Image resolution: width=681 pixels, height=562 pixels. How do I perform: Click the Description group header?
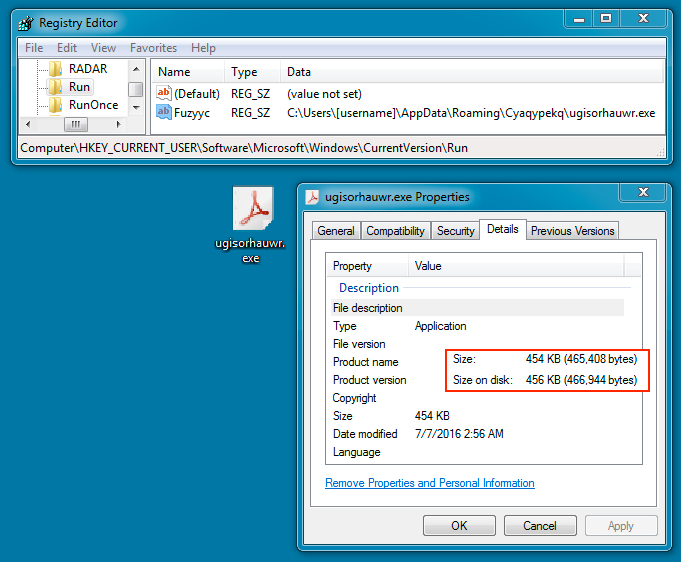(369, 288)
